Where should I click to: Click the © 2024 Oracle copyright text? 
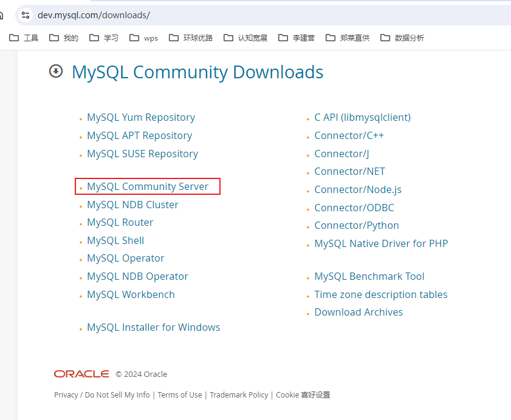(141, 374)
